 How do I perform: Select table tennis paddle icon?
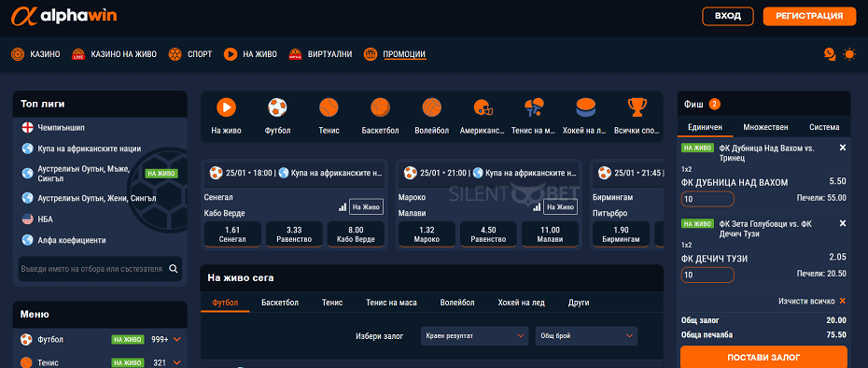(x=534, y=106)
